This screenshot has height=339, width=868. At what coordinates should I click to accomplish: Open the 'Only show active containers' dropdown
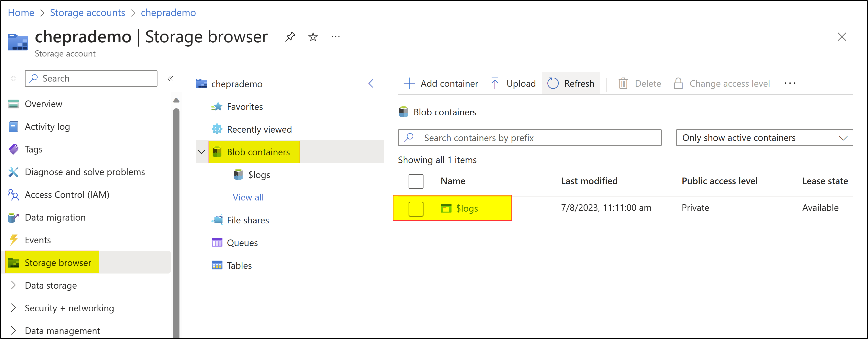[x=764, y=138]
